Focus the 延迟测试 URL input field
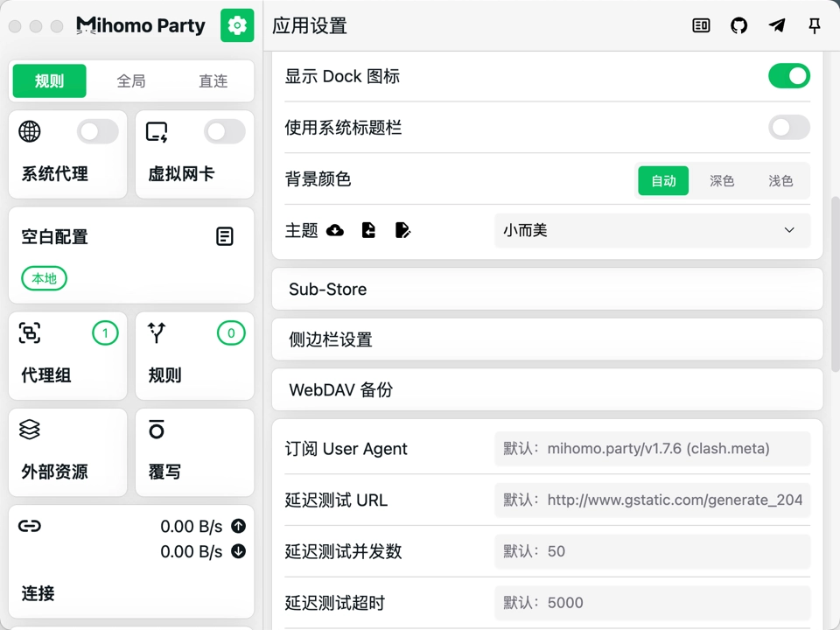Screen dimensions: 840x630 point(652,500)
